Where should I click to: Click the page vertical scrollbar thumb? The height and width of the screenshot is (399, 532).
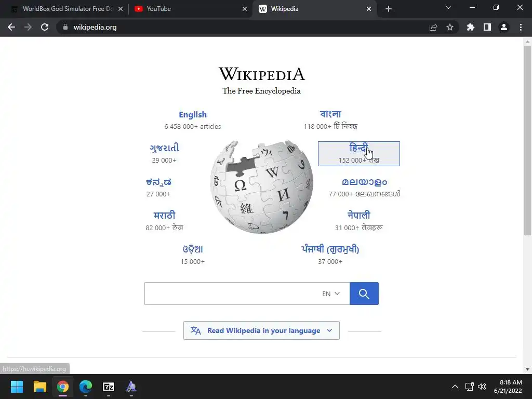click(527, 140)
